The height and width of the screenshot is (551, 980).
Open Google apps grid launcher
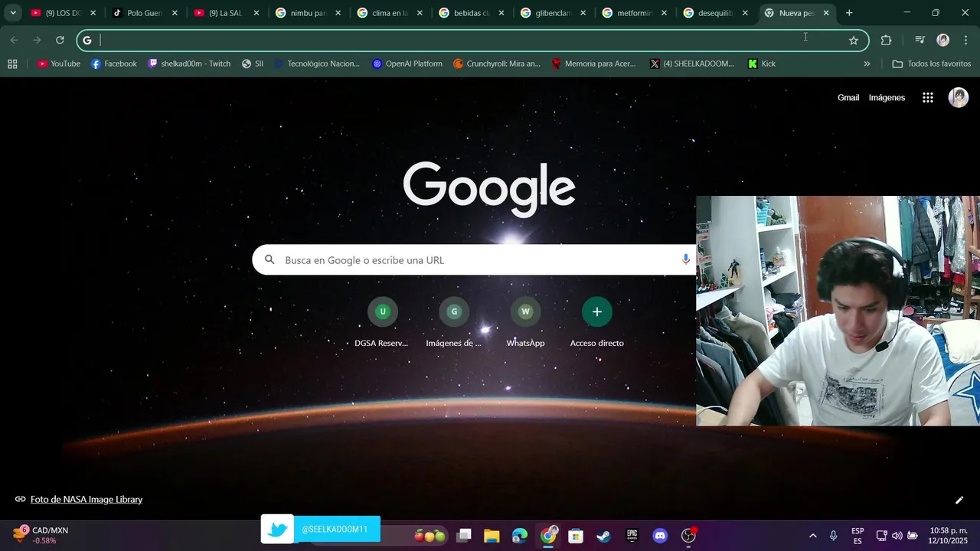pyautogui.click(x=928, y=97)
